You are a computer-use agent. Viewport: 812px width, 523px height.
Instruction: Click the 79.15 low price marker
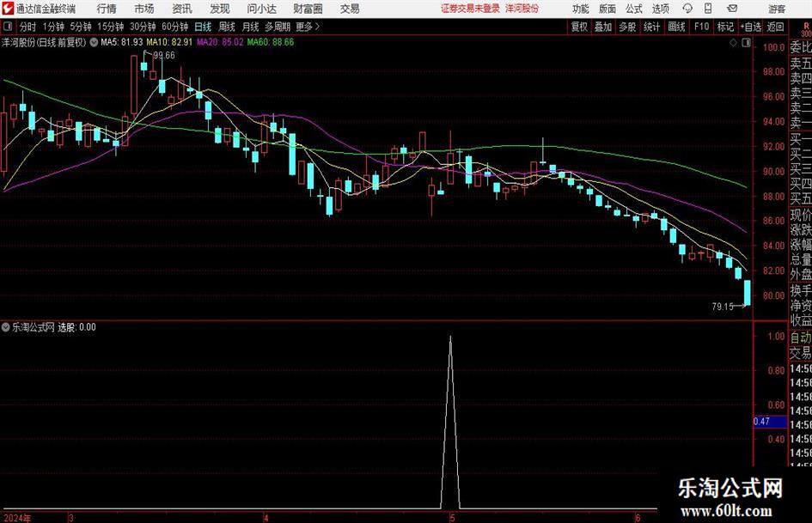click(x=723, y=307)
